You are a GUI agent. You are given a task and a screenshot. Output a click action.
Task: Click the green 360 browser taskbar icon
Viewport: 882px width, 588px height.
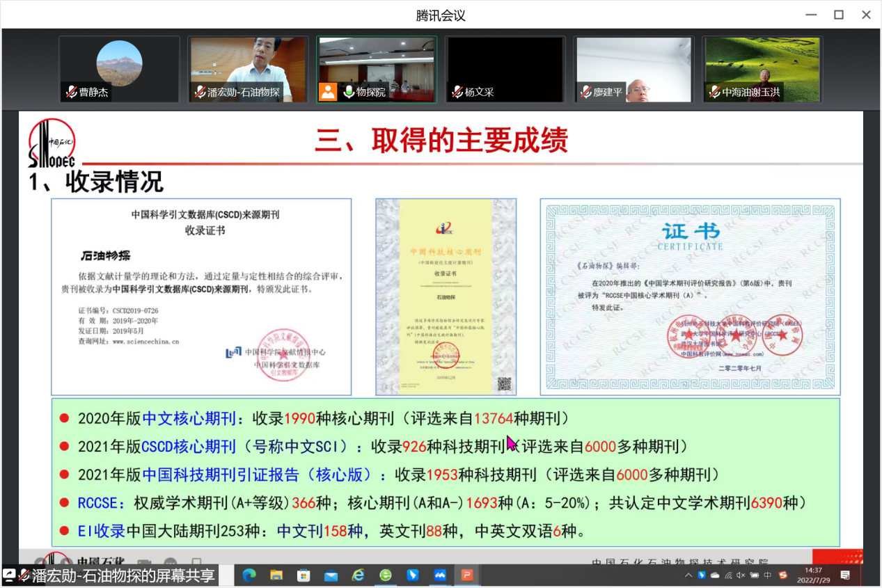[x=385, y=575]
